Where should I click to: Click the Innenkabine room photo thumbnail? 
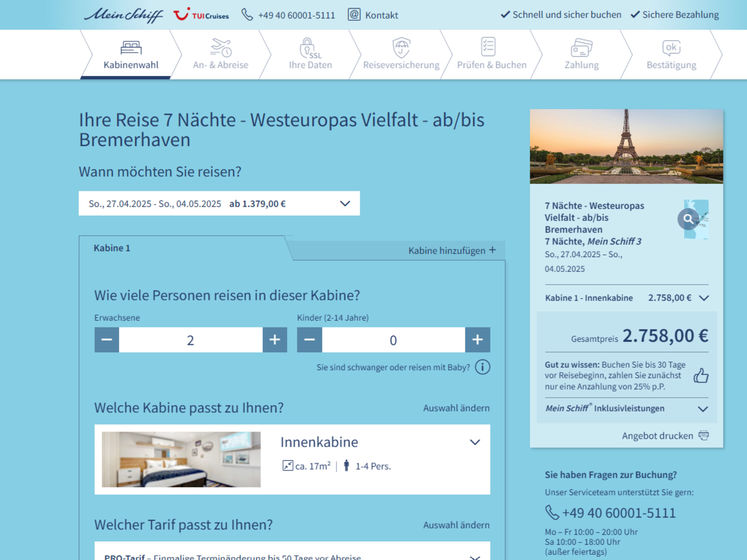181,459
